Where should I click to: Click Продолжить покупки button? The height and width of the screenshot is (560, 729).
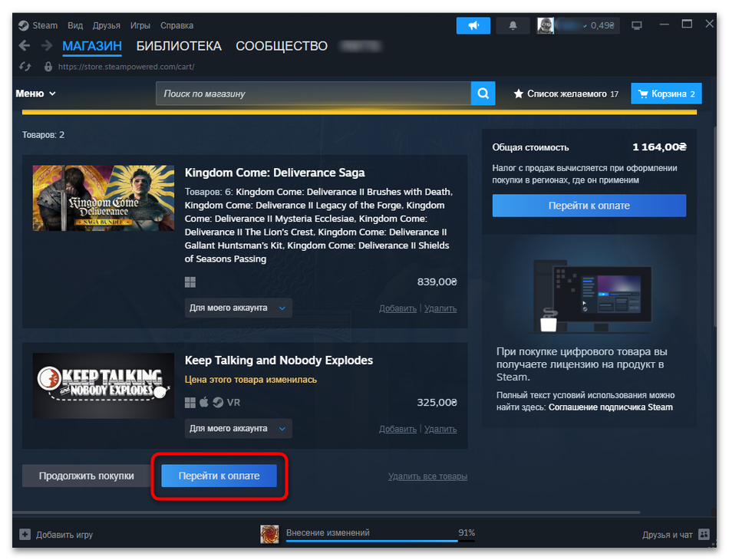[x=87, y=476]
